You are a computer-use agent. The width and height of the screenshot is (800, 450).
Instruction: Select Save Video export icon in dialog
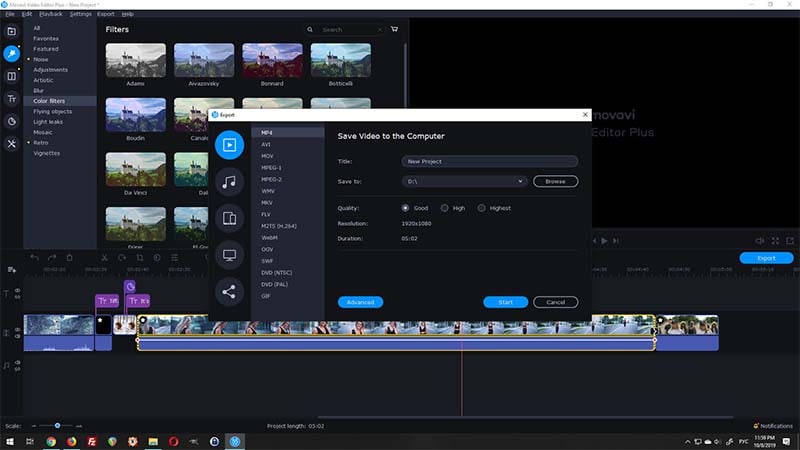pyautogui.click(x=229, y=145)
